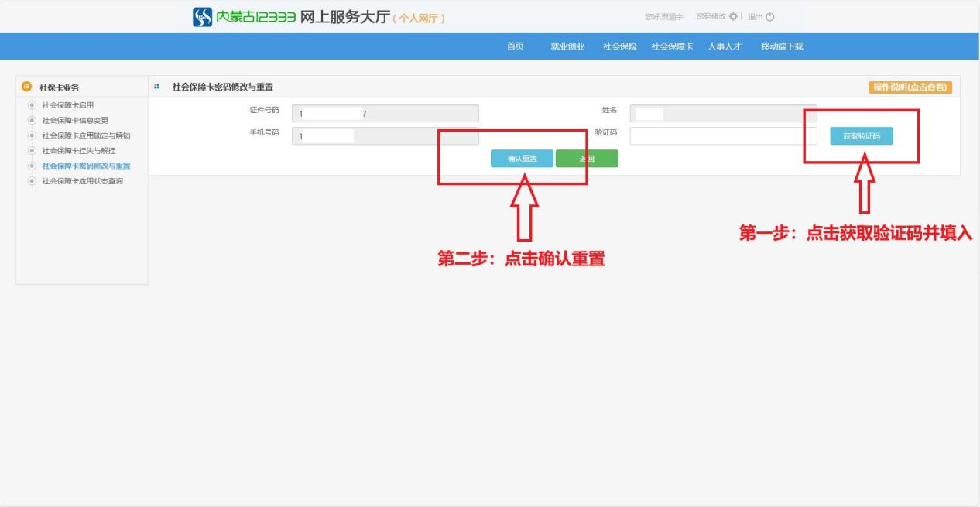The width and height of the screenshot is (980, 507).
Task: Open 社会保障卡应用锁定与解锁 in sidebar
Action: click(x=86, y=135)
